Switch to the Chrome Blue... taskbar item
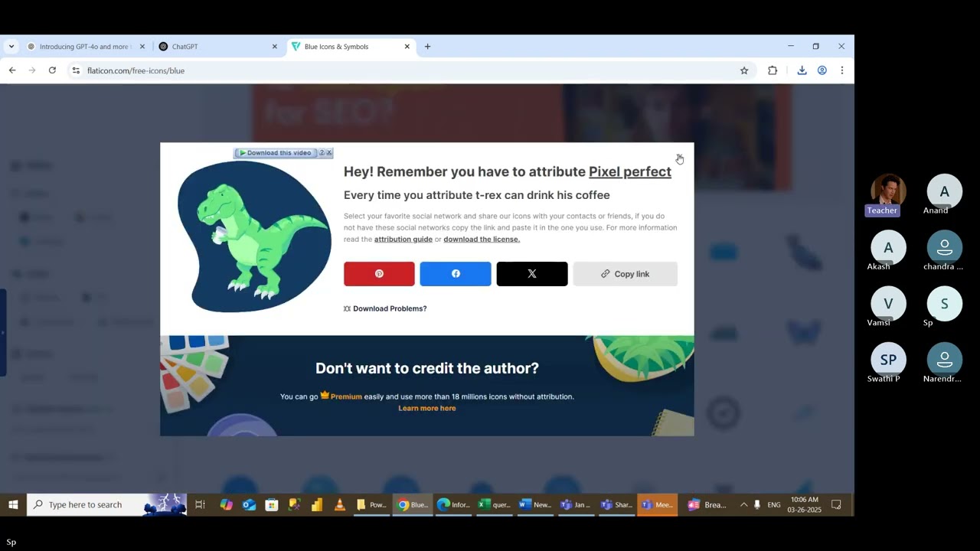Viewport: 980px width, 551px height. 413,505
